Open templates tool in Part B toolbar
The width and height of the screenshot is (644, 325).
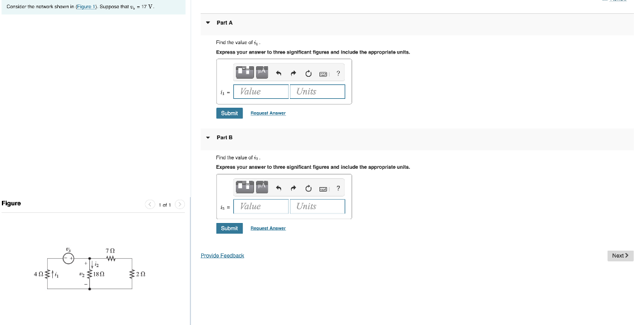tap(245, 188)
